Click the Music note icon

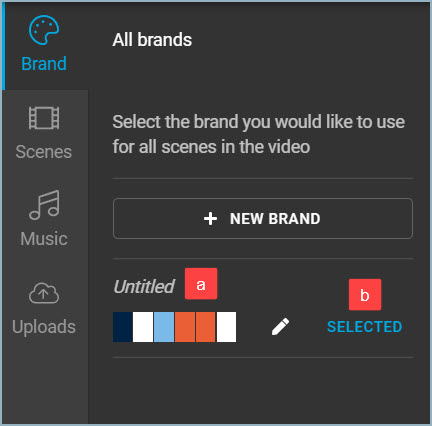pyautogui.click(x=44, y=205)
